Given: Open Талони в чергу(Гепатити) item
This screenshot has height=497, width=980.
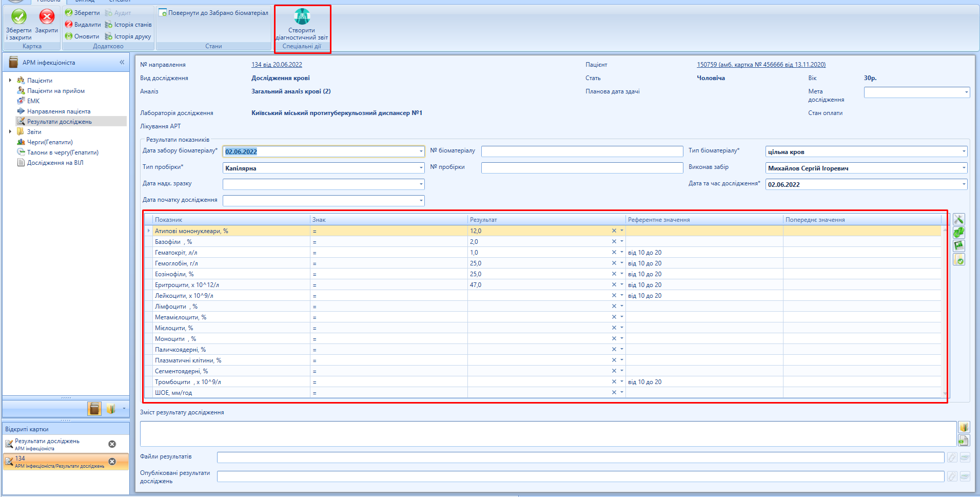Looking at the screenshot, I should [57, 152].
